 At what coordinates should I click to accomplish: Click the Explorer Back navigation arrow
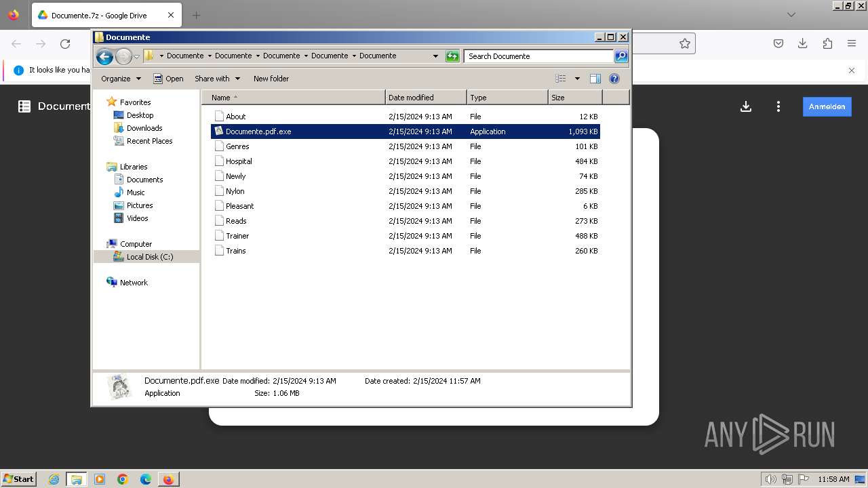(x=104, y=56)
